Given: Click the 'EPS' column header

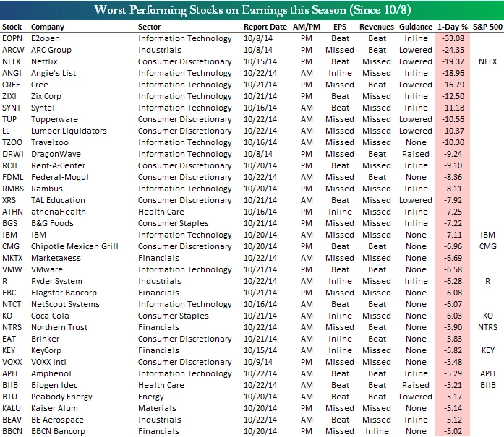Looking at the screenshot, I should 340,27.
